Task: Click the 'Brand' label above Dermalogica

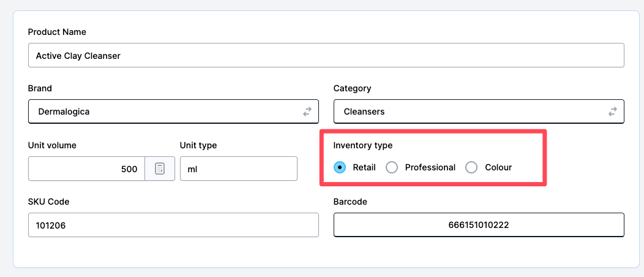Action: [x=40, y=88]
